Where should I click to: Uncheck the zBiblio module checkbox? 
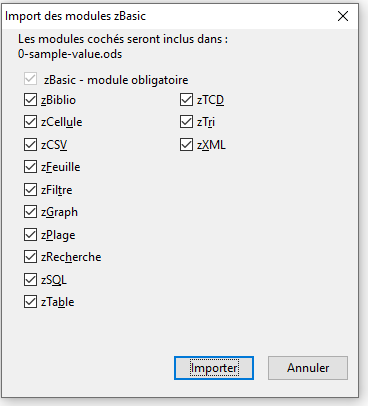(30, 100)
